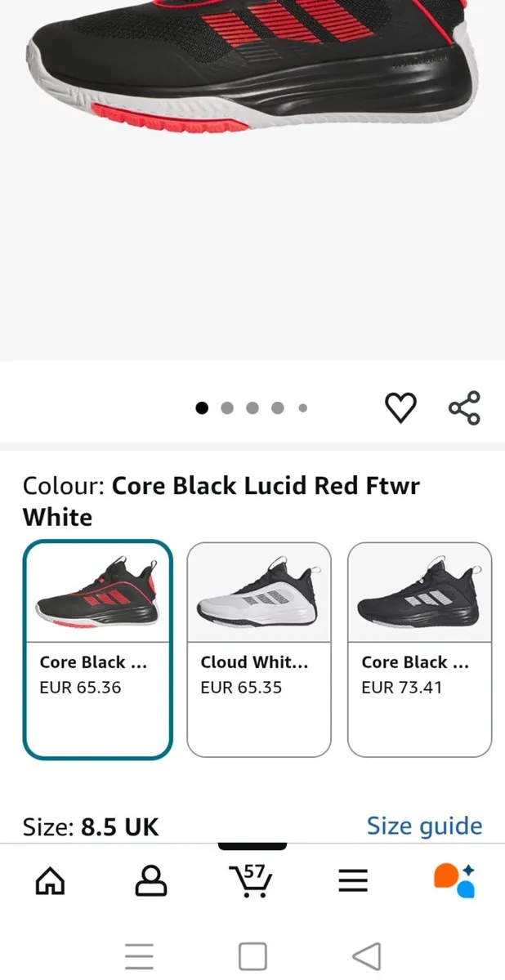
Task: Choose the Core Black Lucid Red swatch
Action: [x=97, y=648]
